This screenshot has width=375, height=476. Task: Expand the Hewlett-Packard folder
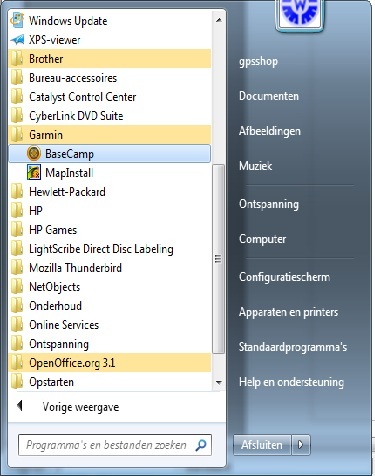(x=109, y=192)
